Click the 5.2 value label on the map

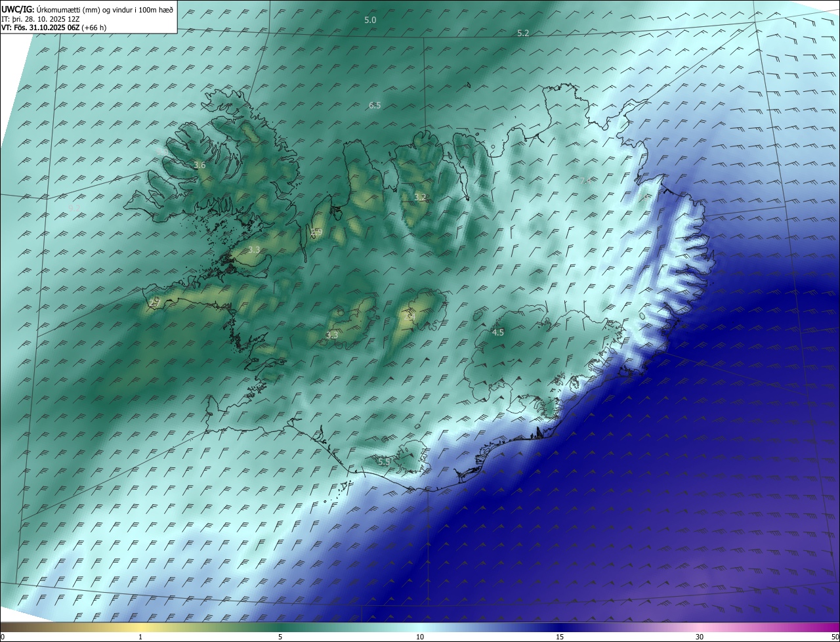coord(523,33)
